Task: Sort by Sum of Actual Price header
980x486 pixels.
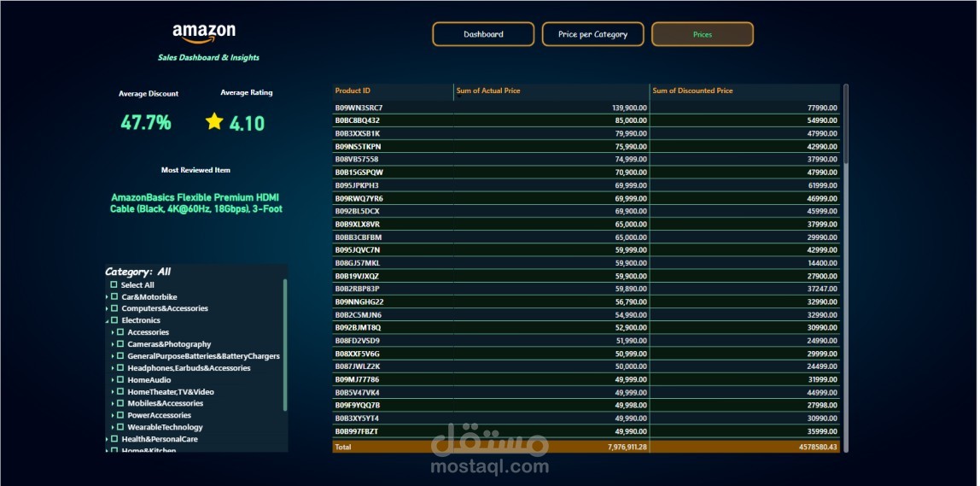Action: tap(488, 91)
